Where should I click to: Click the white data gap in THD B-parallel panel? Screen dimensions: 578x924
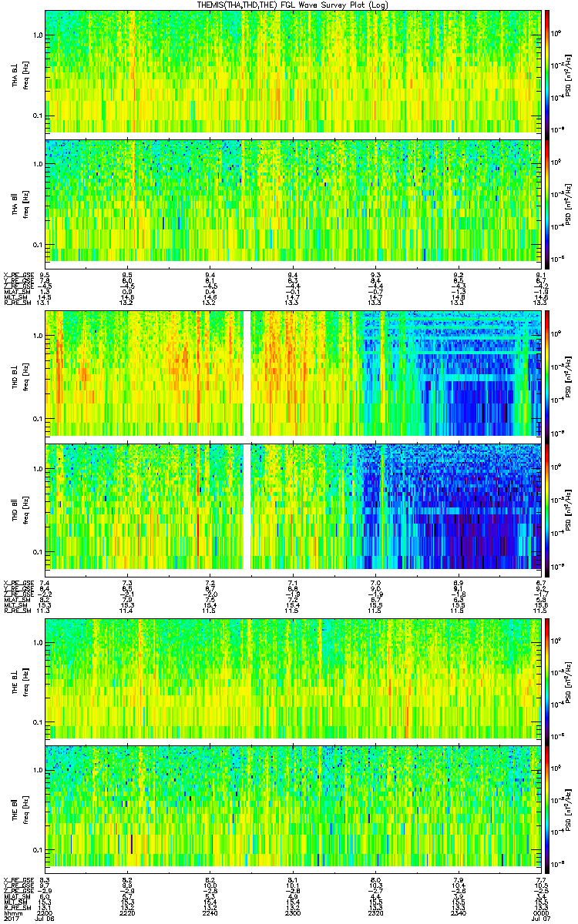point(247,507)
